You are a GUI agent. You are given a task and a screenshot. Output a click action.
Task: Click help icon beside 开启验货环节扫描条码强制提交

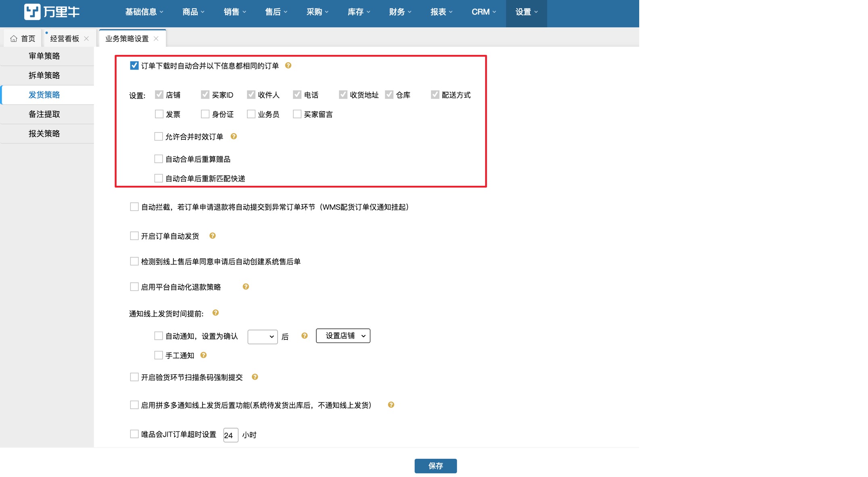255,377
